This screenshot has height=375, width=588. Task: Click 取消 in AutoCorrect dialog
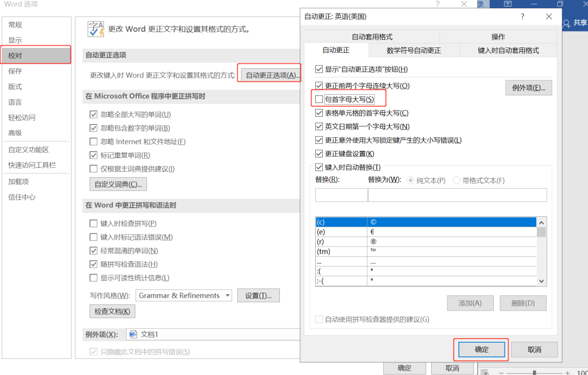(x=535, y=349)
